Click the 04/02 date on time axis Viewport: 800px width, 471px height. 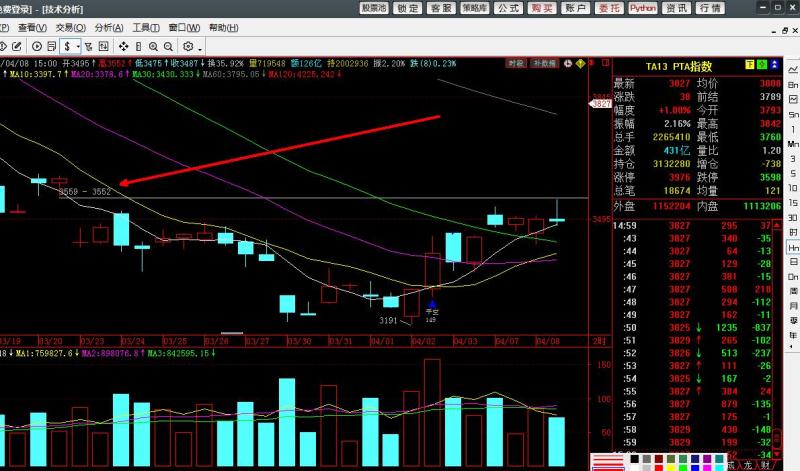coord(423,341)
